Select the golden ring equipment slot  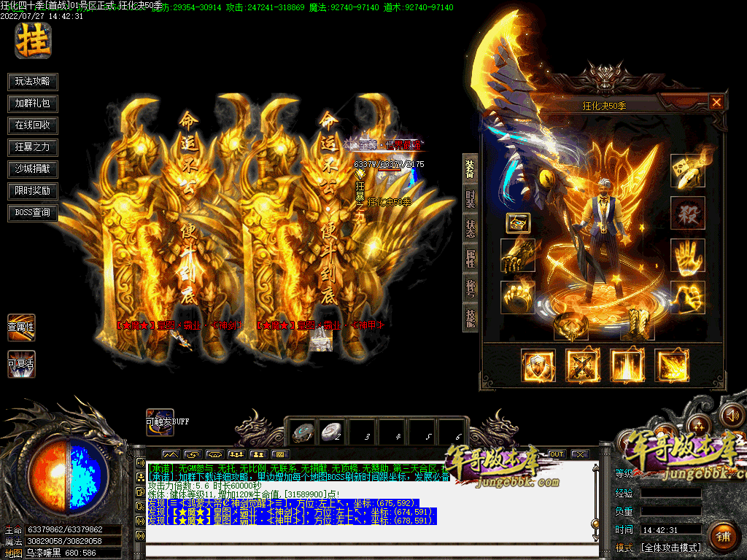(570, 325)
